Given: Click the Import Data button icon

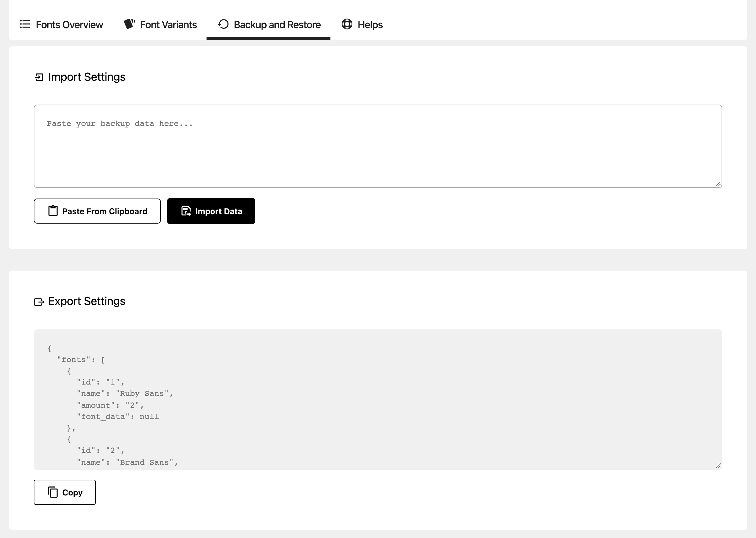Looking at the screenshot, I should click(x=186, y=211).
